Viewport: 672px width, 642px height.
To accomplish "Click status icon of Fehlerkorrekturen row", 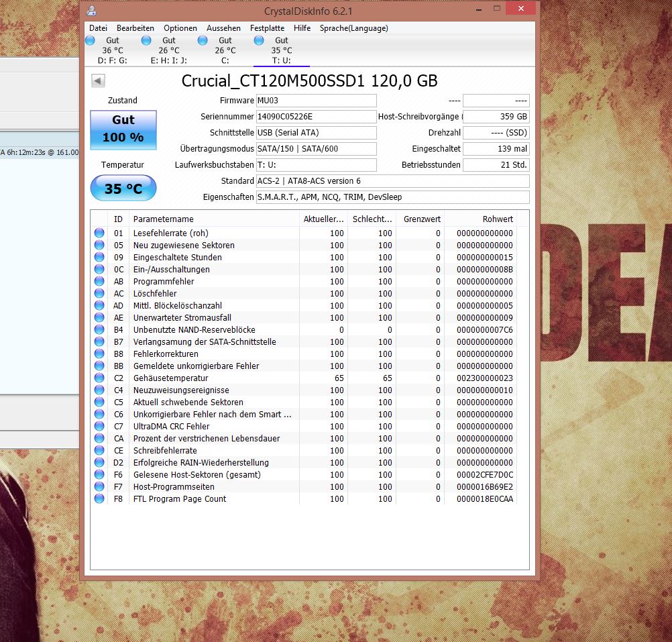I will coord(99,354).
